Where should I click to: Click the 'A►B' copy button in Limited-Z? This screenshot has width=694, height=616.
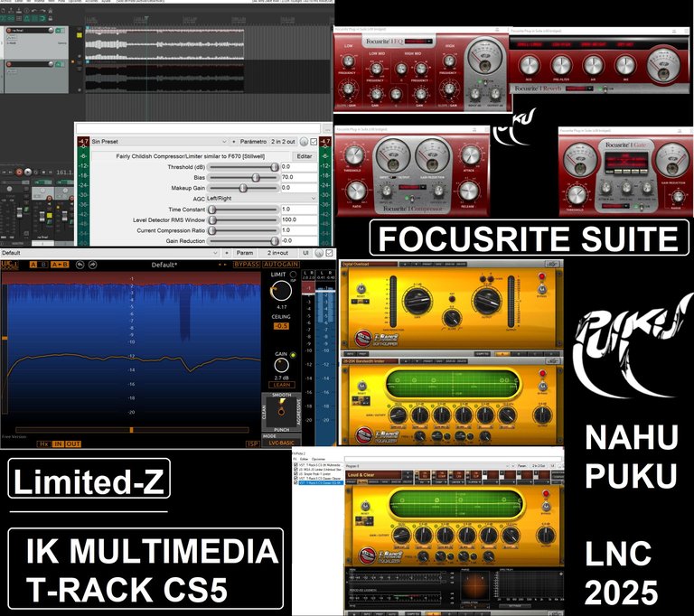[60, 265]
